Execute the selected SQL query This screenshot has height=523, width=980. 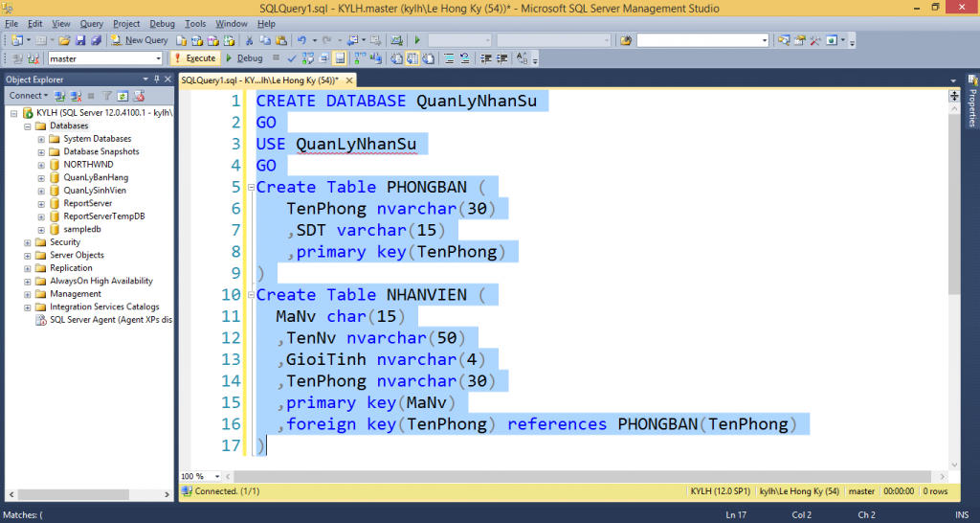[194, 58]
